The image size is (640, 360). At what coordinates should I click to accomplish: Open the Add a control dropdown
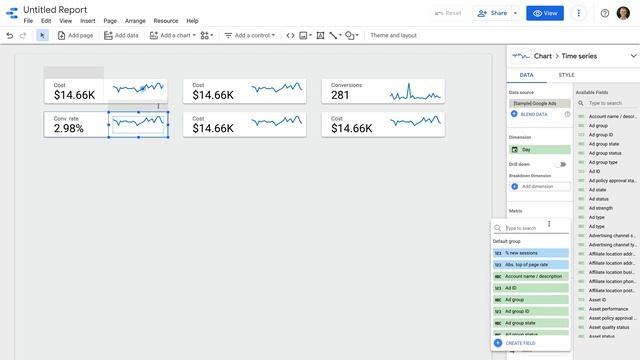250,36
